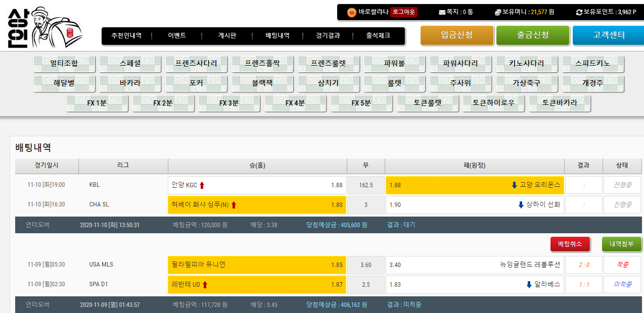
Task: Select the 파워볼 game category
Action: tap(394, 64)
